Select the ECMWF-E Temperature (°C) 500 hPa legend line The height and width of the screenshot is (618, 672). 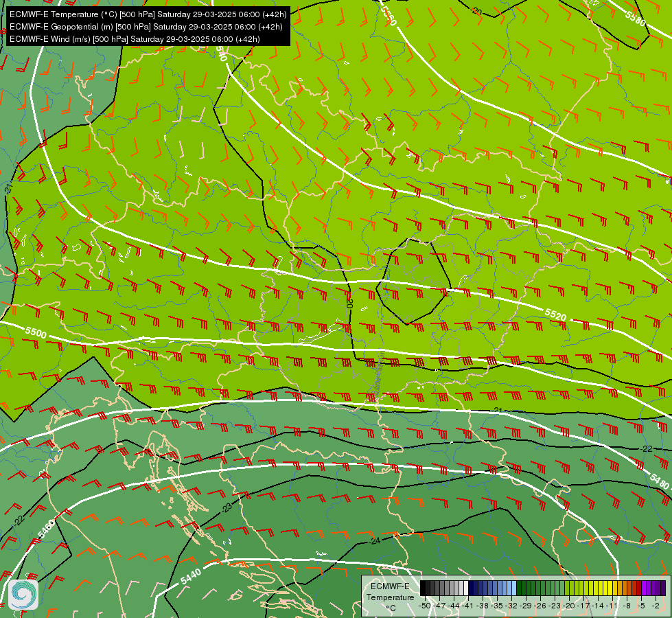(148, 14)
